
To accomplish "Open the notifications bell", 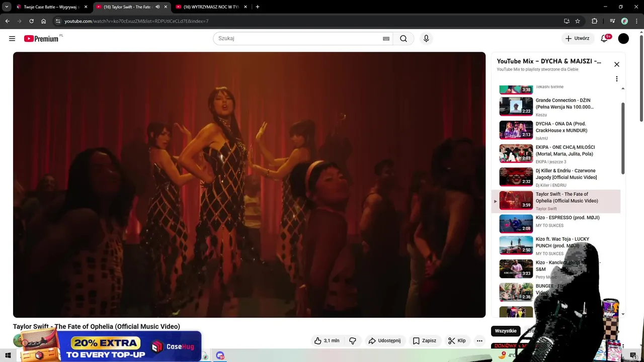I will tap(604, 39).
